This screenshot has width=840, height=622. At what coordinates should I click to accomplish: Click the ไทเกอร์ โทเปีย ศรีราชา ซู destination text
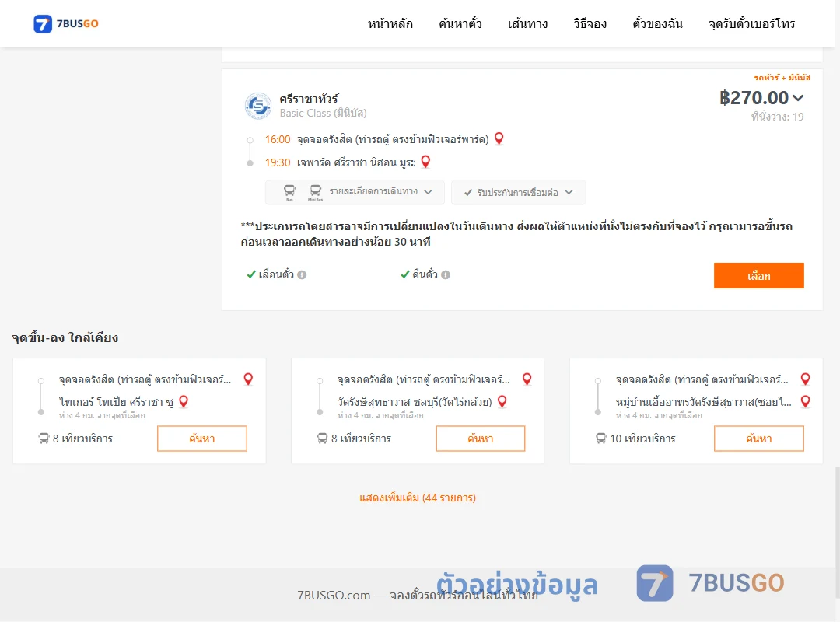tap(116, 402)
